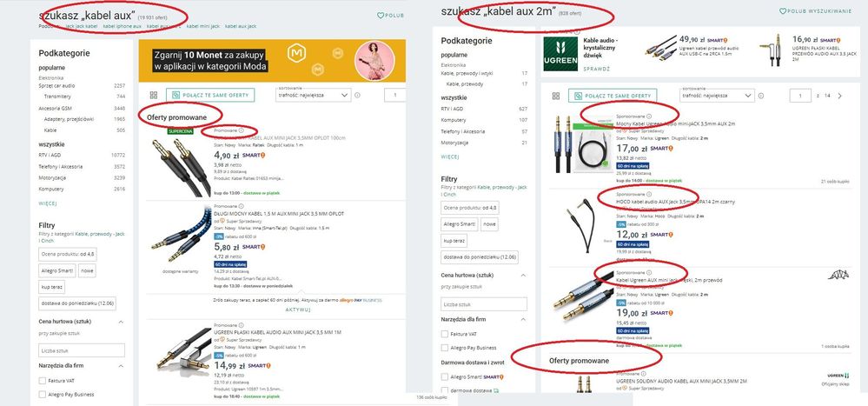Open sorting dropdown trafność: największa on right
The image size is (868, 406).
(x=717, y=96)
